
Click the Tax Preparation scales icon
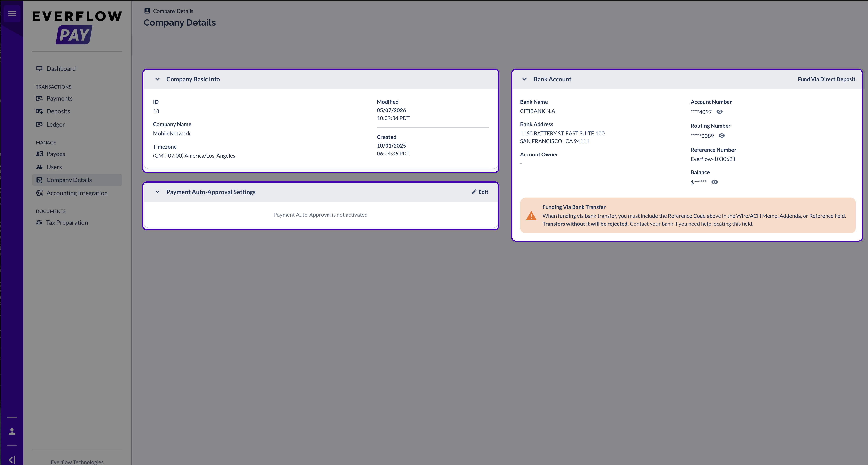[x=39, y=223]
